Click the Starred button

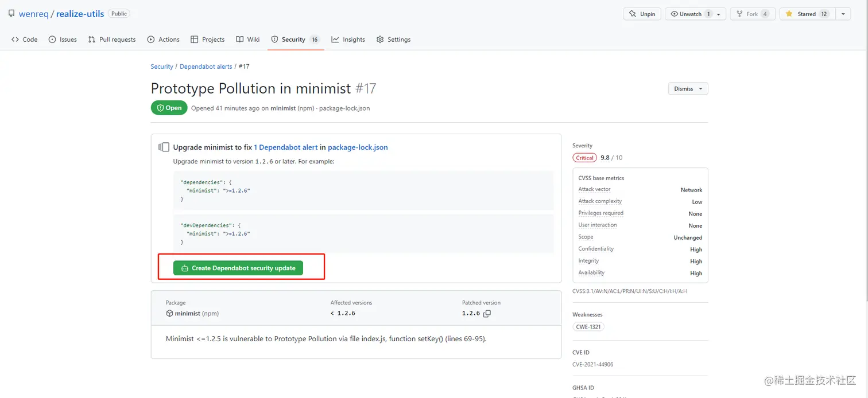807,14
